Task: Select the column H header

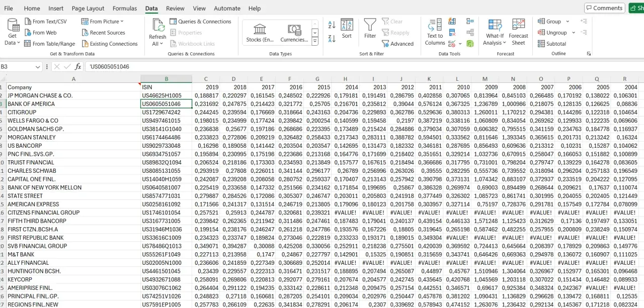Action: (345, 79)
